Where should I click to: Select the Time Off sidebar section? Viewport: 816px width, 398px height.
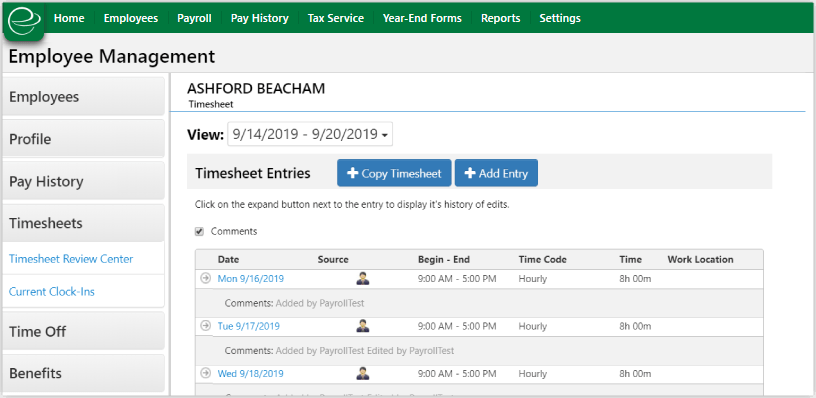pos(84,331)
